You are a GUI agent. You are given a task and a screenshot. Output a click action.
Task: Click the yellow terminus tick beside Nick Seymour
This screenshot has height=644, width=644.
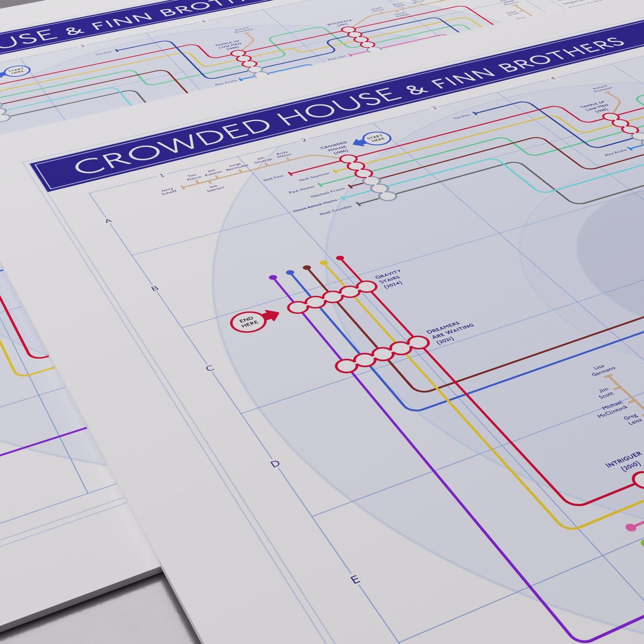pos(334,171)
